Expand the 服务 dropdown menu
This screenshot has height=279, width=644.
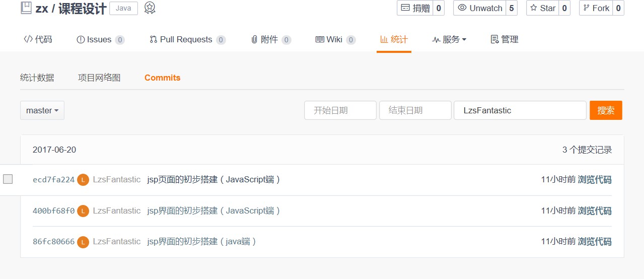coord(449,39)
